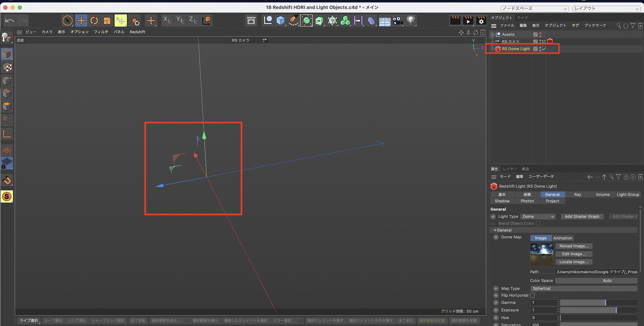Open the Redshift viewport menu
This screenshot has width=644, height=326.
tap(137, 32)
